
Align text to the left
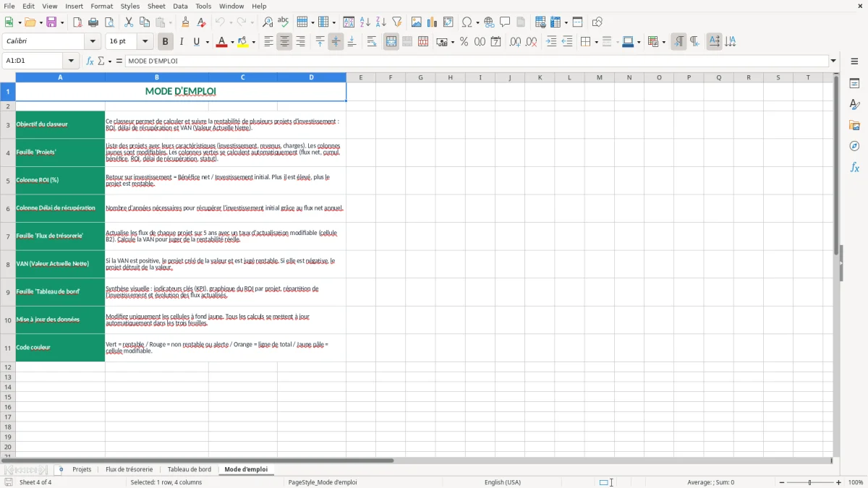pyautogui.click(x=268, y=42)
